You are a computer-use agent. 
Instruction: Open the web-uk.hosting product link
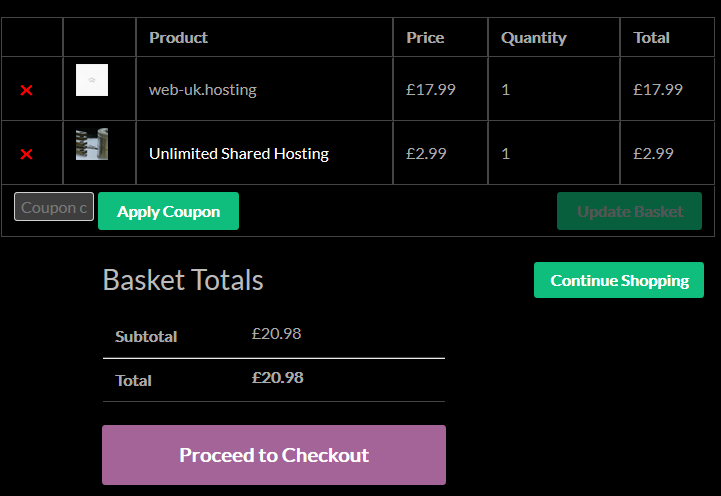pyautogui.click(x=203, y=90)
